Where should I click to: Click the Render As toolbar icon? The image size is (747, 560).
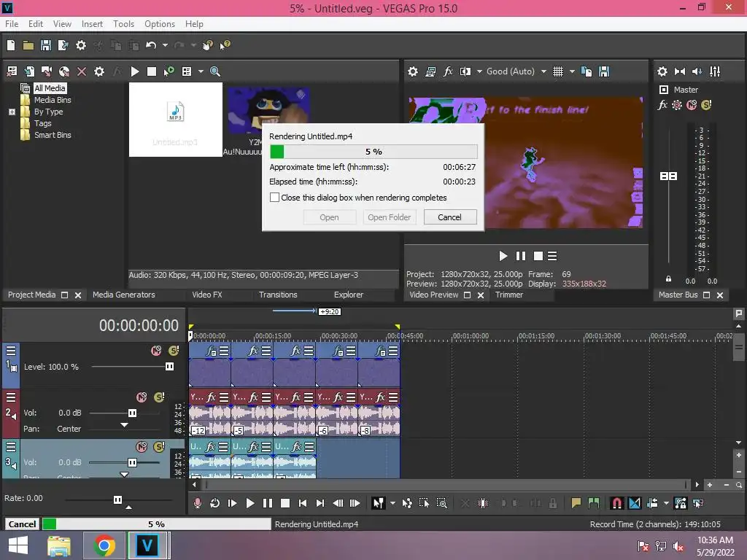pyautogui.click(x=63, y=45)
